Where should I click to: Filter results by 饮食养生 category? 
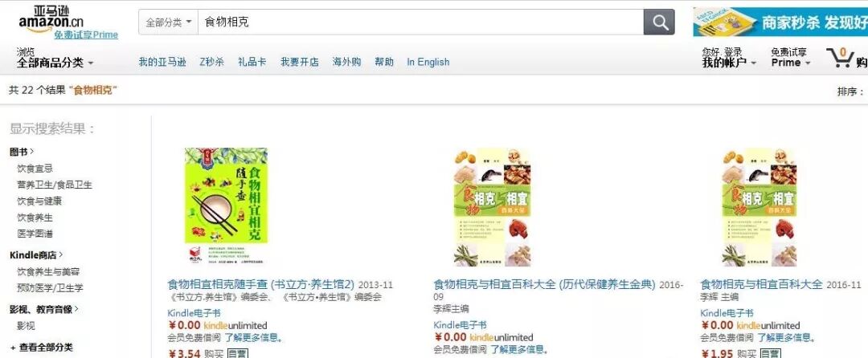pyautogui.click(x=35, y=217)
